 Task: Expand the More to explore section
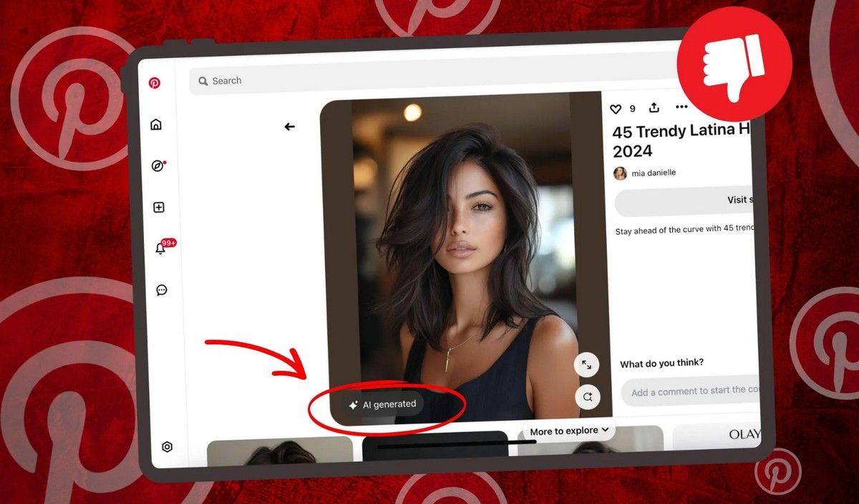(566, 430)
